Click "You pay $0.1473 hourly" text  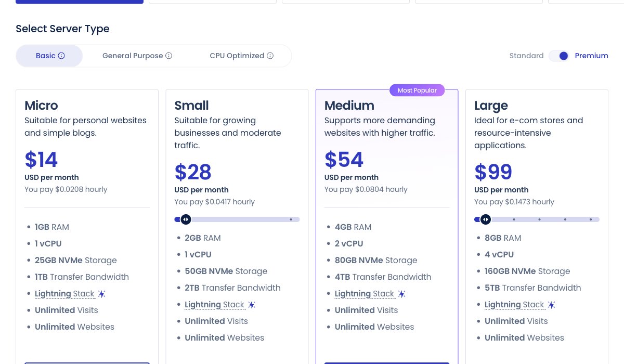tap(514, 202)
